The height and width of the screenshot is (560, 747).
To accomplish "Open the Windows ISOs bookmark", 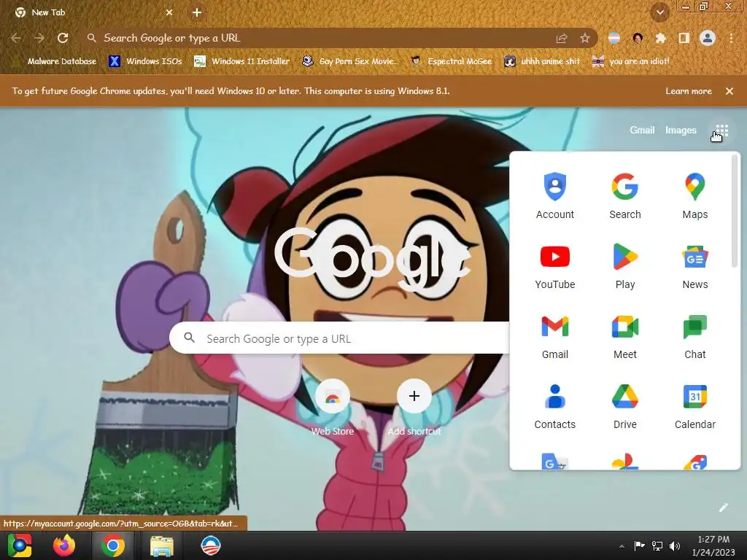I will [x=146, y=61].
